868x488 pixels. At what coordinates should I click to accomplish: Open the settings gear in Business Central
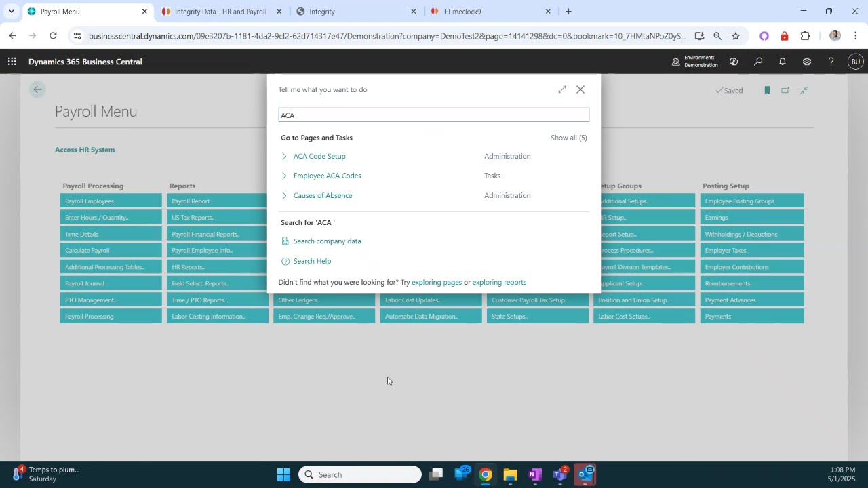[x=807, y=62]
